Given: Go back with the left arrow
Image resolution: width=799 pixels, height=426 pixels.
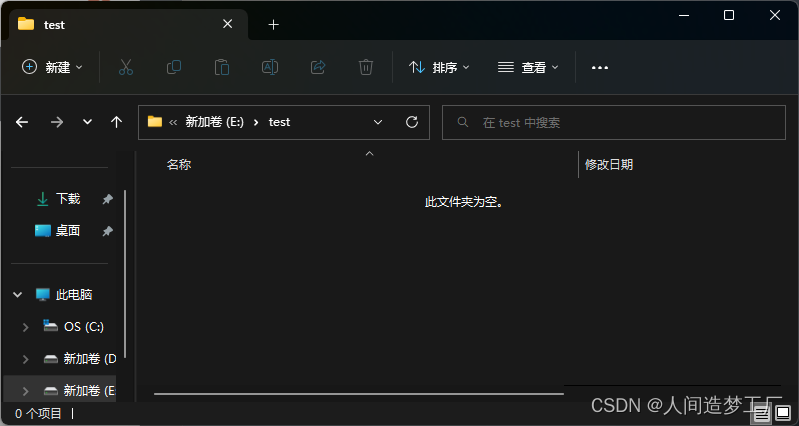Looking at the screenshot, I should pyautogui.click(x=22, y=122).
